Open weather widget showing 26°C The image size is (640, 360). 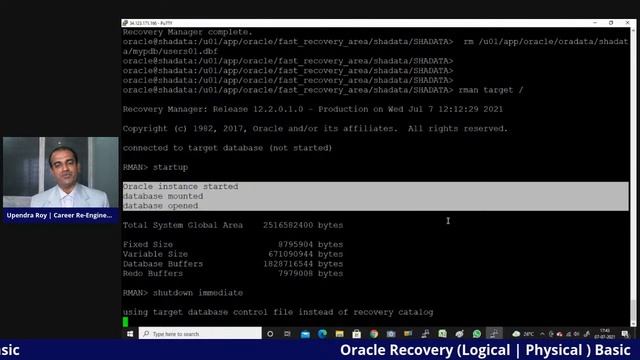point(523,334)
